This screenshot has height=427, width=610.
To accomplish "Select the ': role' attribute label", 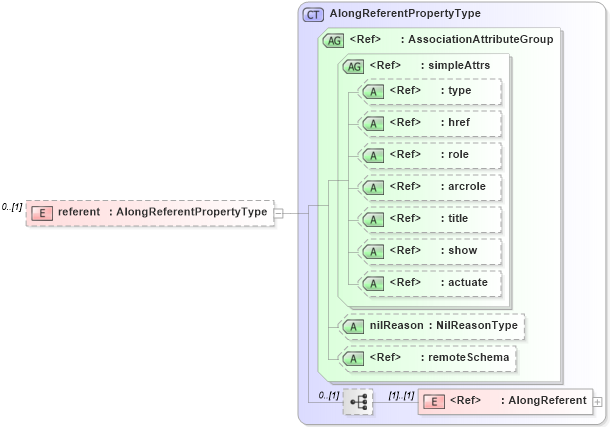I will coord(454,154).
